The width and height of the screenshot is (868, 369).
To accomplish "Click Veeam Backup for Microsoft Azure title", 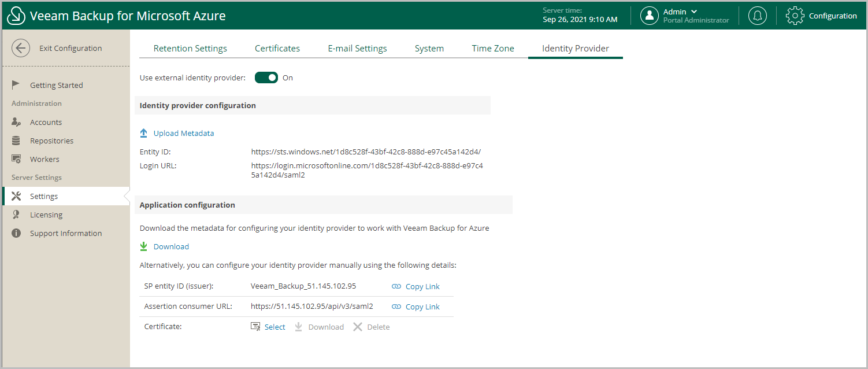I will click(128, 16).
